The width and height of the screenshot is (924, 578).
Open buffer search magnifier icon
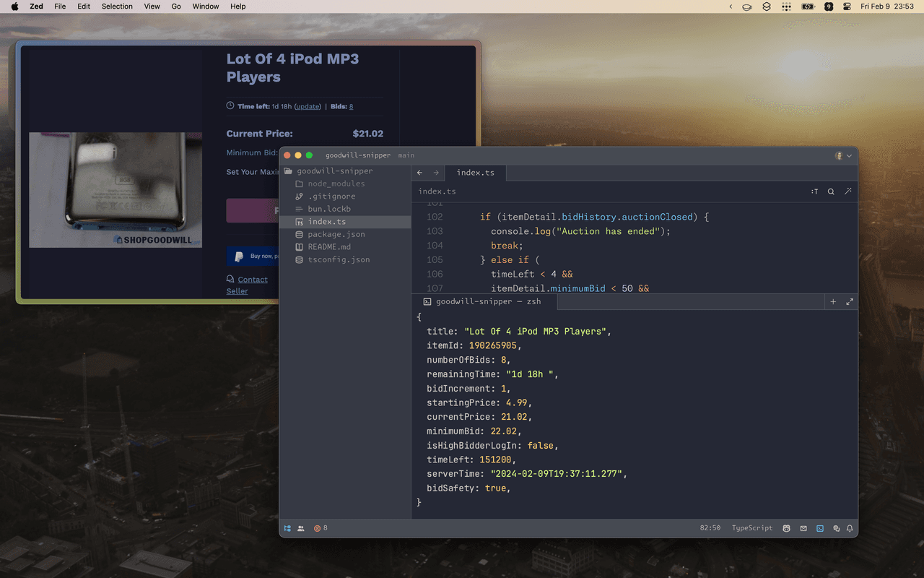click(x=831, y=191)
